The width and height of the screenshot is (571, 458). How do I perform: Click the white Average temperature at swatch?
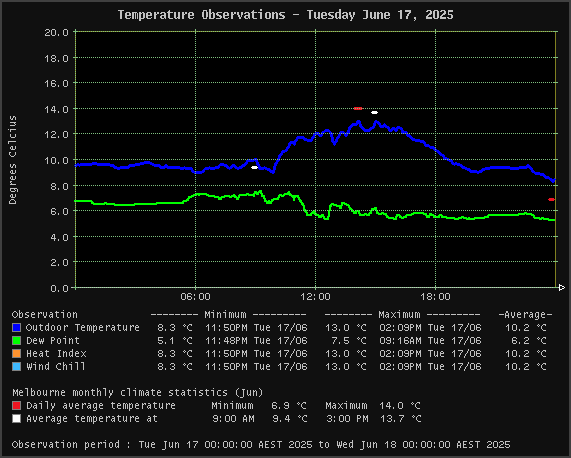pos(16,419)
